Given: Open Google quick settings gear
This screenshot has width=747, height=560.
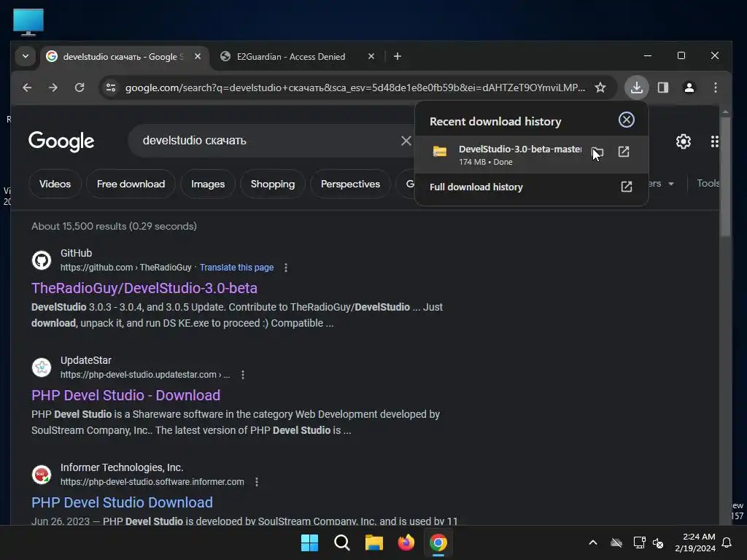Looking at the screenshot, I should point(684,141).
